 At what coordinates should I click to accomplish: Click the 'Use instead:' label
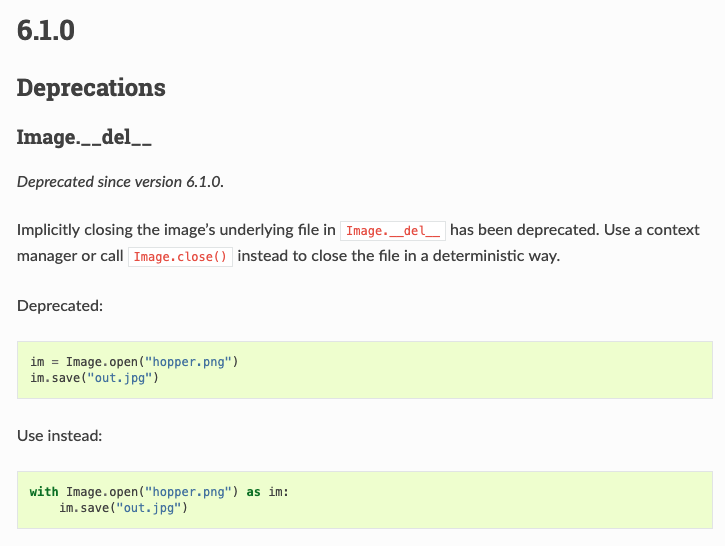pos(59,436)
